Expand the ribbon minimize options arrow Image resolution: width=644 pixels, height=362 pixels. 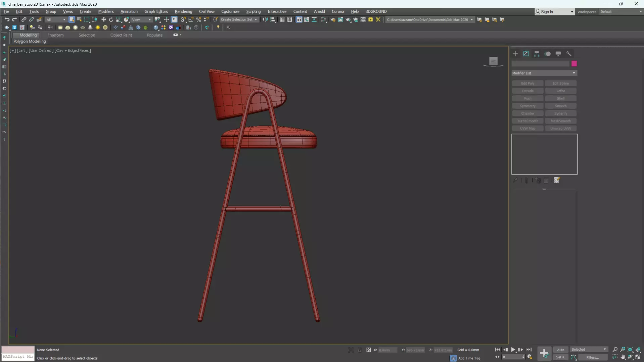tap(181, 35)
